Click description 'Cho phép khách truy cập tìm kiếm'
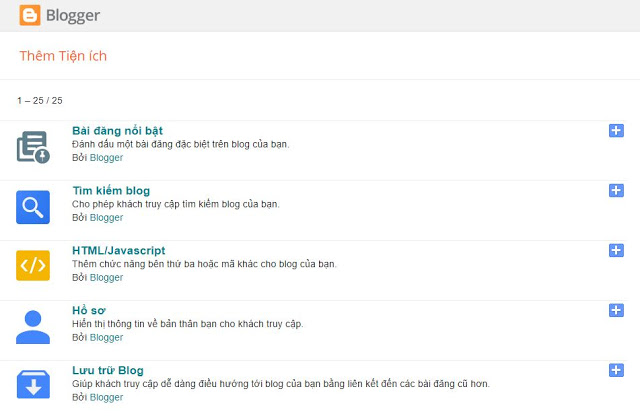640x416 pixels. click(176, 204)
